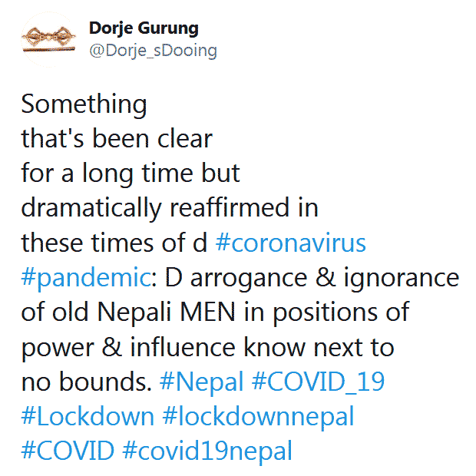Click the line "that's been clear"
Viewport: 476px width, 476px height.
click(117, 138)
